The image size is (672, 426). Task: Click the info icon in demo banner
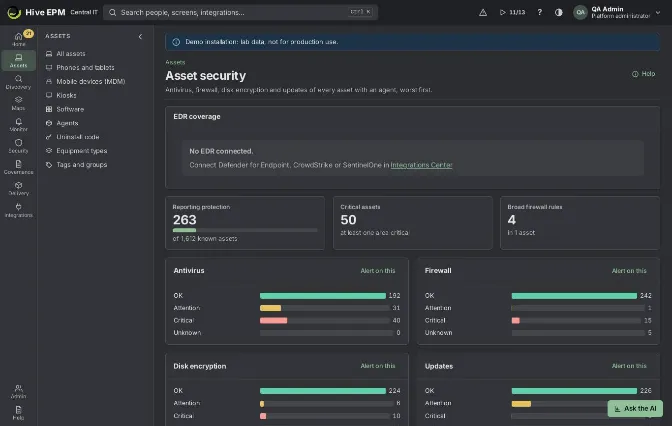pyautogui.click(x=176, y=42)
